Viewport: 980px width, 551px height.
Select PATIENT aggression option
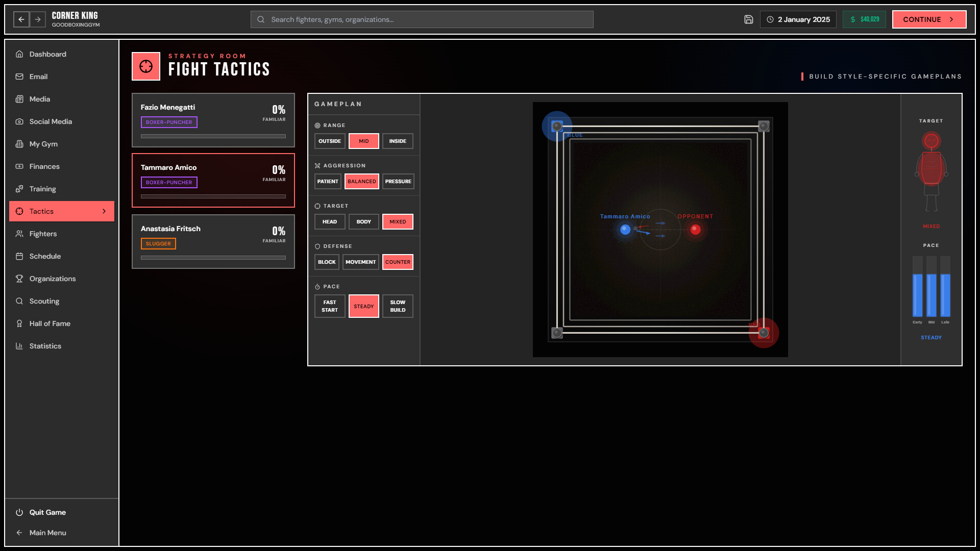pos(328,181)
